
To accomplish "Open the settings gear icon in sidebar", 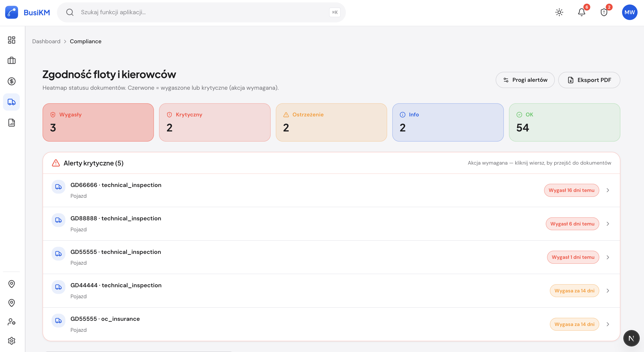I will click(12, 341).
